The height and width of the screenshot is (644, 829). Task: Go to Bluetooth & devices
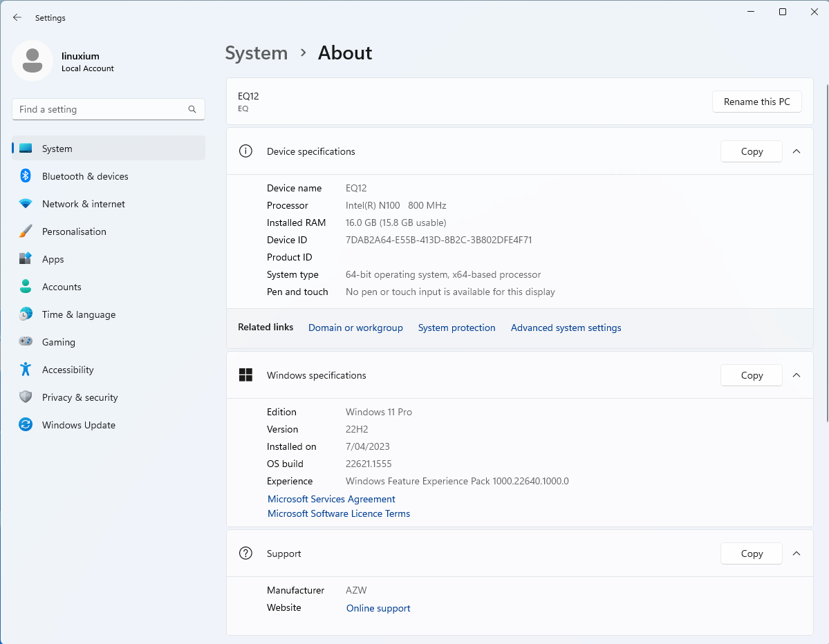click(109, 176)
